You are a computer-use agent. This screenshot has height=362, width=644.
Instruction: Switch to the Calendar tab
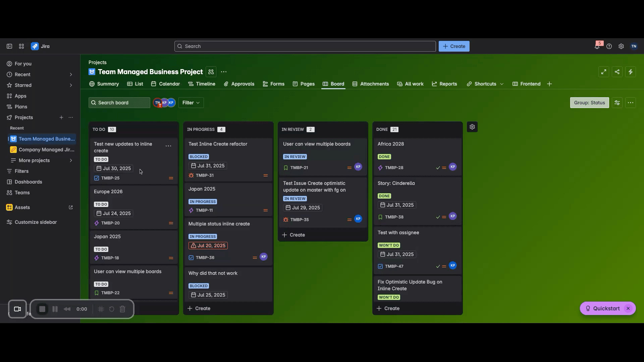(x=165, y=84)
